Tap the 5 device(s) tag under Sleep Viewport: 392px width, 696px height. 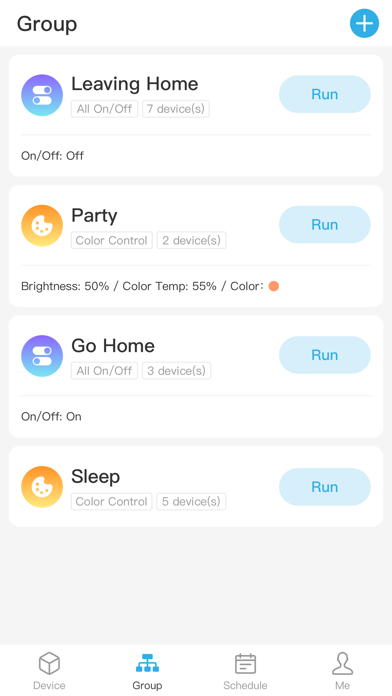(x=191, y=501)
